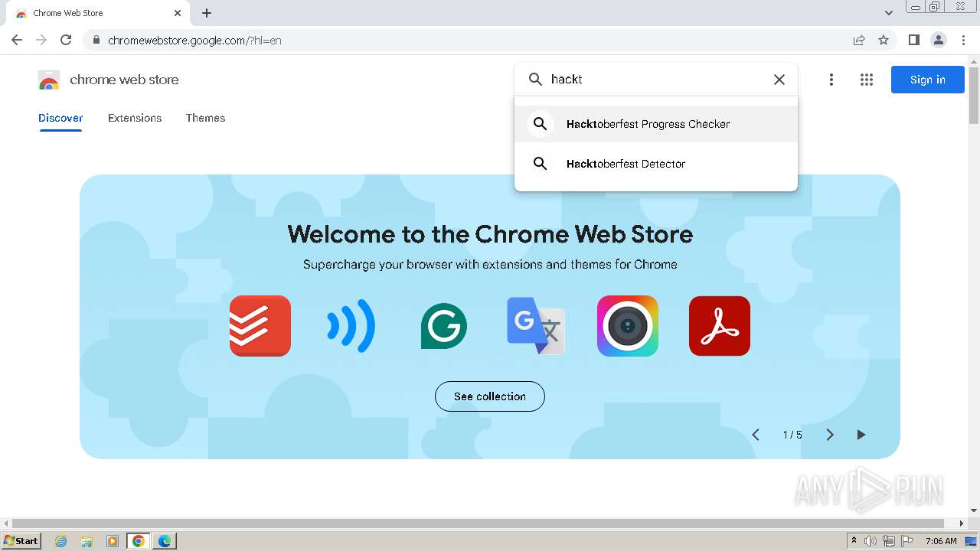Select the Chrome Web Store browser tab

(x=98, y=13)
